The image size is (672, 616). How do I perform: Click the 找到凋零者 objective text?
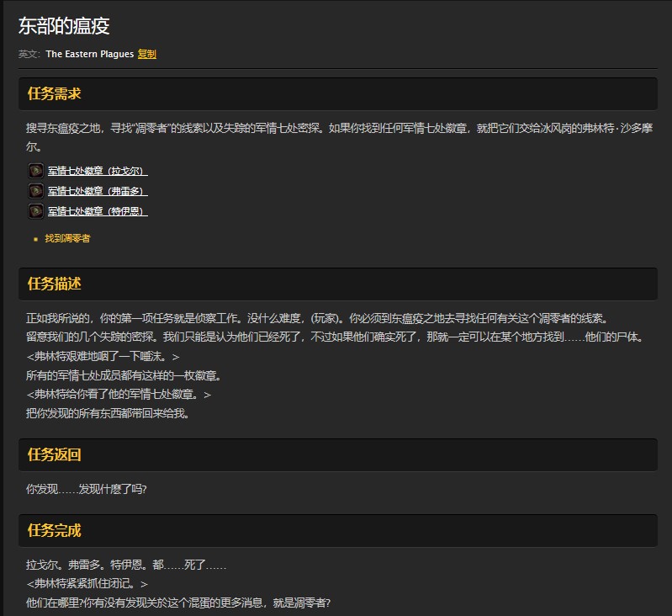(x=67, y=238)
